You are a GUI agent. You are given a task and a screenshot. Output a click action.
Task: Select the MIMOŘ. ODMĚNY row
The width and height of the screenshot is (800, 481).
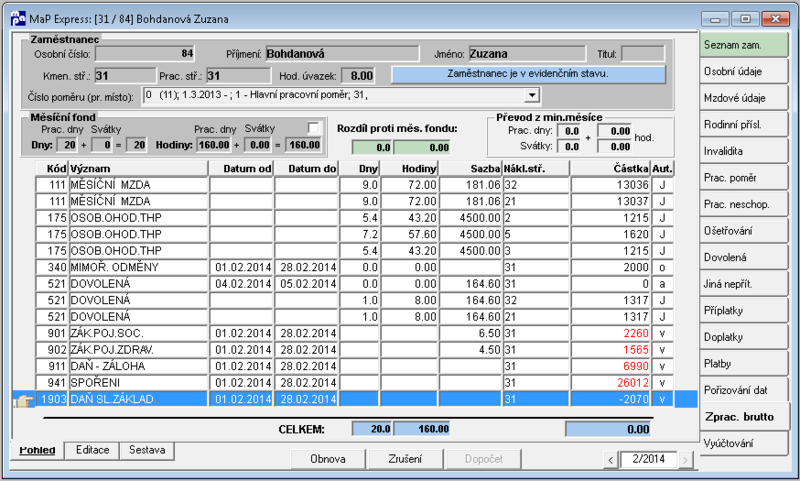coord(355,267)
